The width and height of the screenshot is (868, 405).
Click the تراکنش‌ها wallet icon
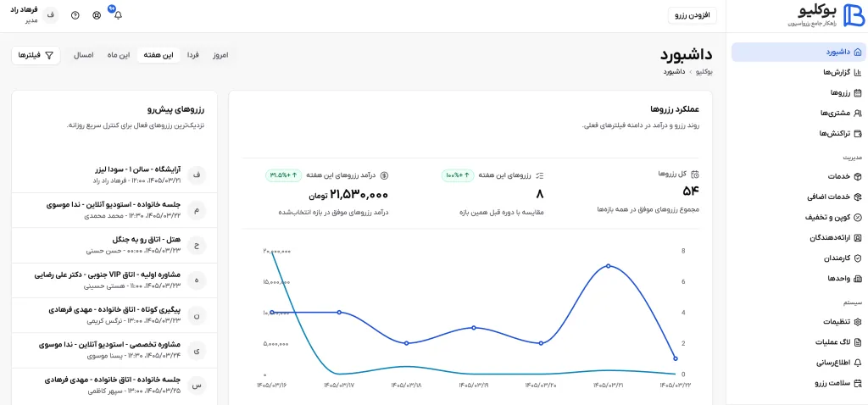point(858,133)
